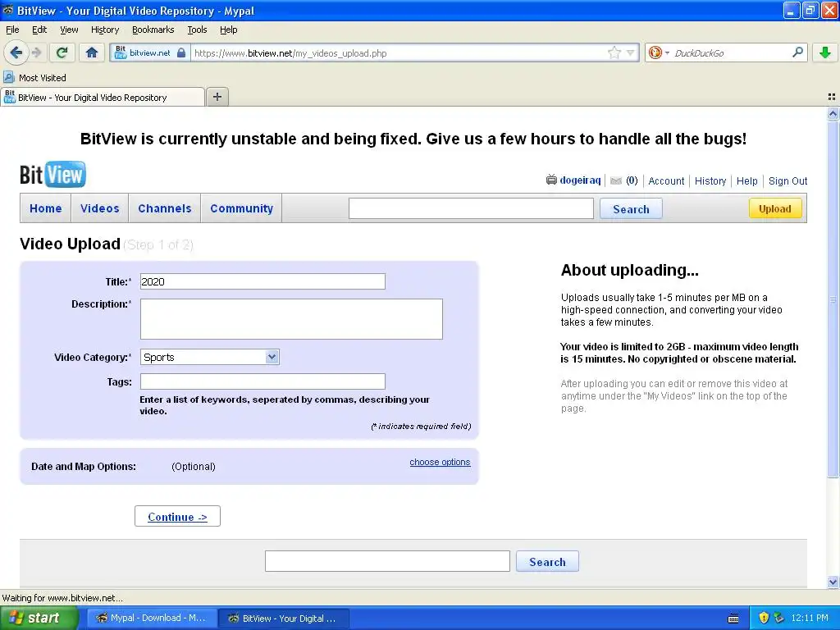Image resolution: width=840 pixels, height=630 pixels.
Task: Click the vertical scrollbar thumb
Action: click(x=833, y=299)
